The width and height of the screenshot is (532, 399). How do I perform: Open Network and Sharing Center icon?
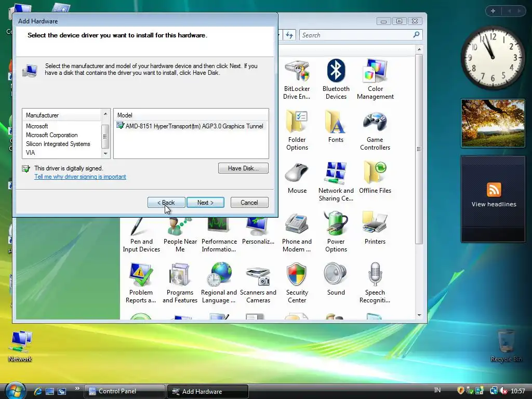[336, 181]
